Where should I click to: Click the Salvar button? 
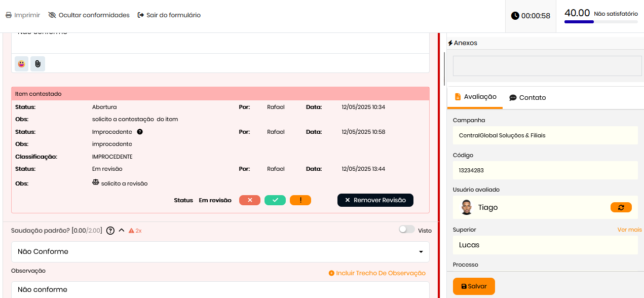pos(474,286)
